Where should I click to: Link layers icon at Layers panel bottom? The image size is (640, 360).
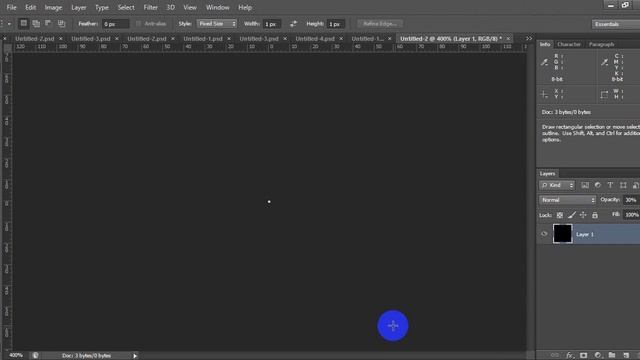(x=555, y=356)
